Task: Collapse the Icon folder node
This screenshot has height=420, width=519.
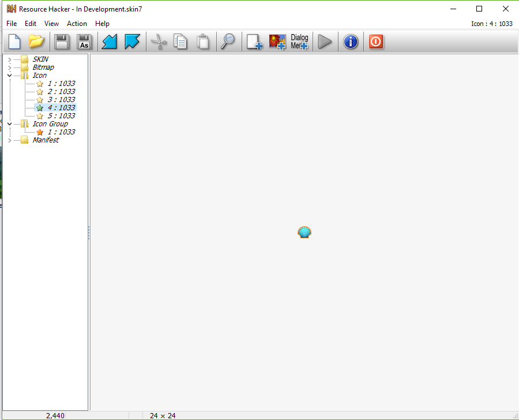Action: (x=10, y=76)
